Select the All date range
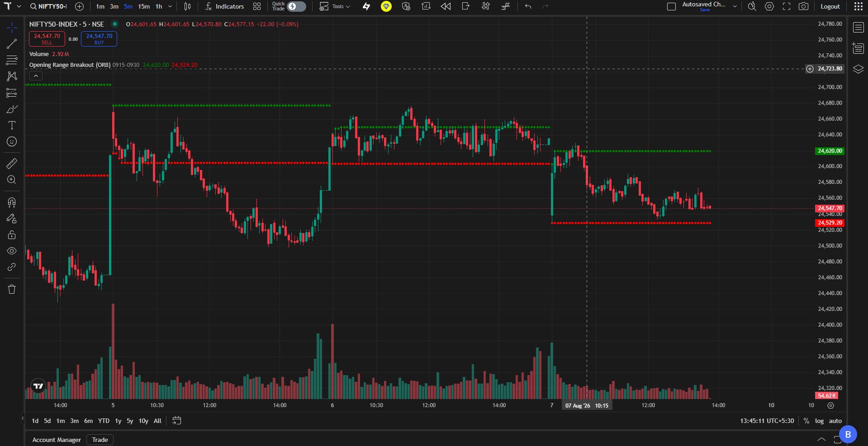The image size is (868, 446). pos(157,421)
